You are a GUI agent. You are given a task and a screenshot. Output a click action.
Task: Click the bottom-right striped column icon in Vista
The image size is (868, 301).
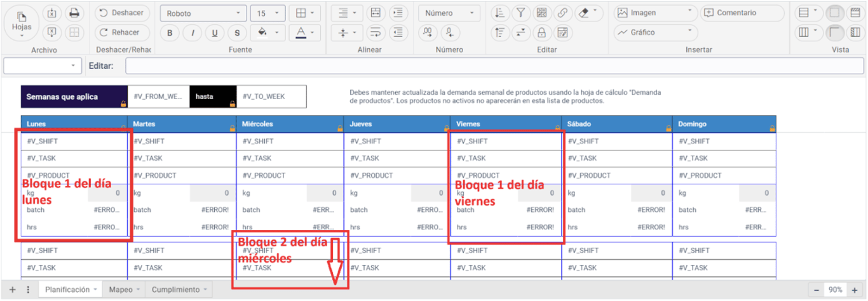point(855,32)
